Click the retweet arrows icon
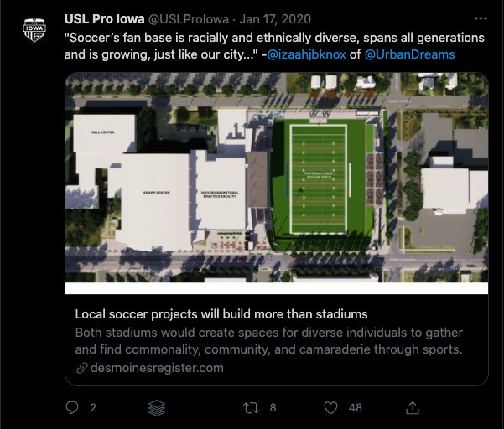 pyautogui.click(x=251, y=408)
